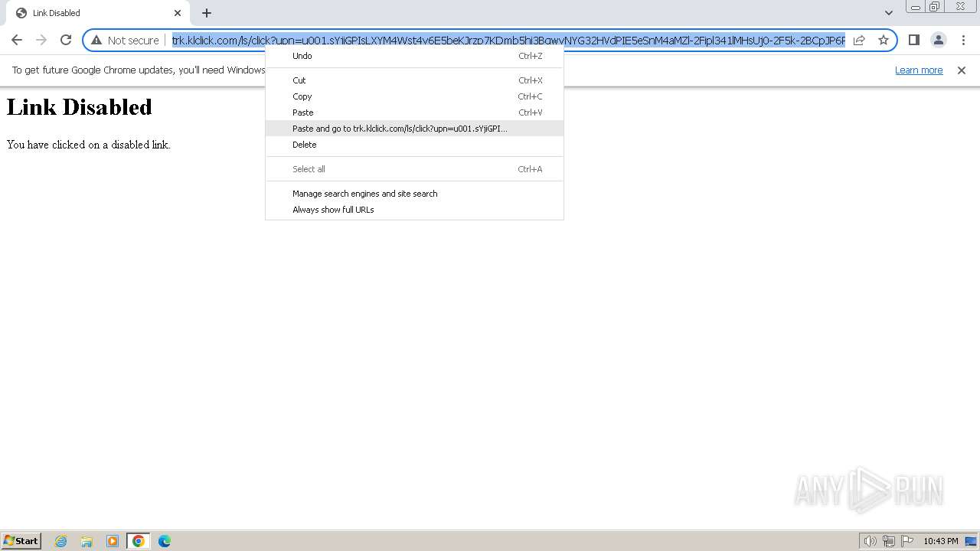This screenshot has width=980, height=551.
Task: Open Manage search engines and site search
Action: (x=414, y=194)
